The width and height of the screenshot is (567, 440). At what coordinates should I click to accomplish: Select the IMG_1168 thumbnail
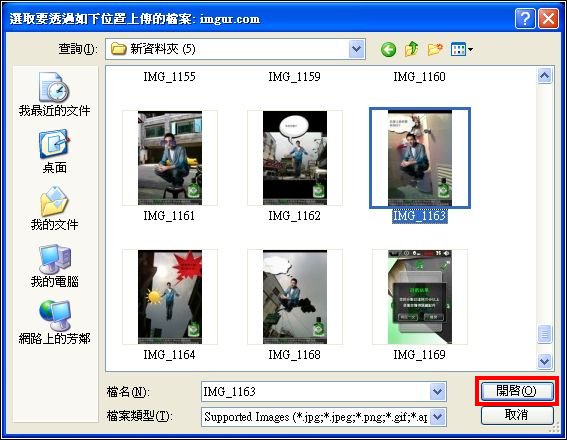coord(295,297)
